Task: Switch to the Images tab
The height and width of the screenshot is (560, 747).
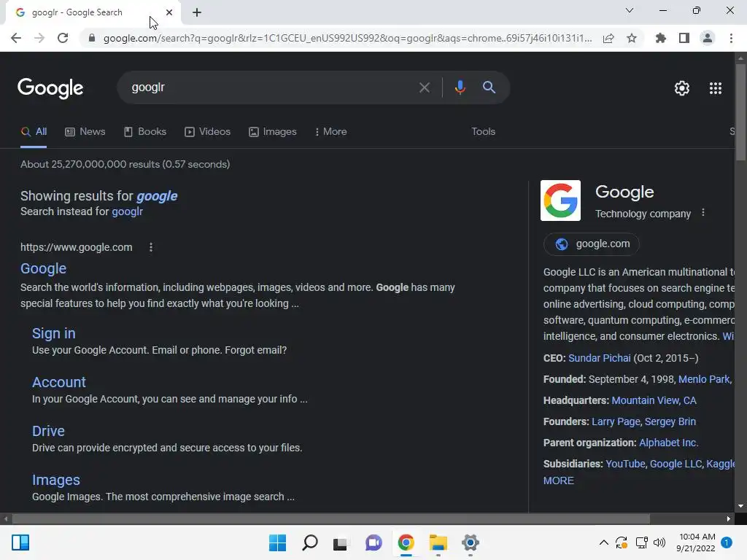Action: (273, 132)
